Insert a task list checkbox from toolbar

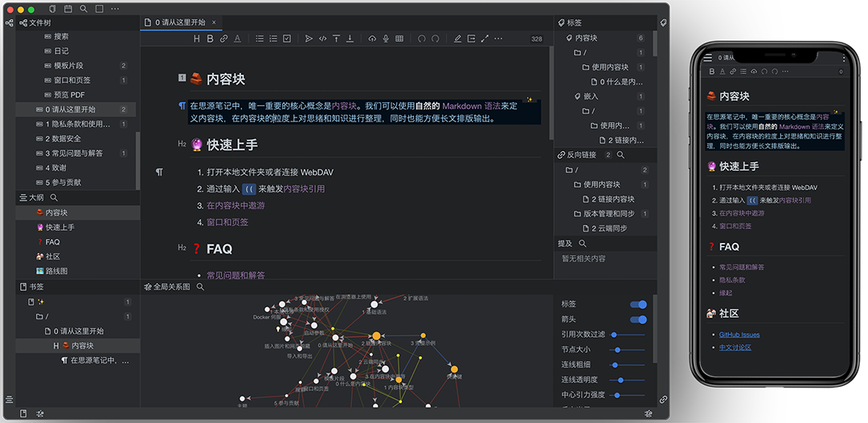pos(288,39)
